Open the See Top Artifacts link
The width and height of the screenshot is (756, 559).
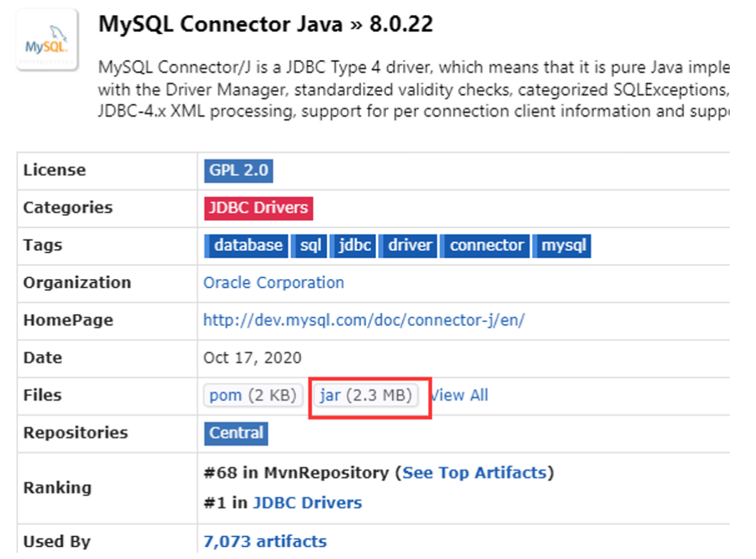coord(474,473)
